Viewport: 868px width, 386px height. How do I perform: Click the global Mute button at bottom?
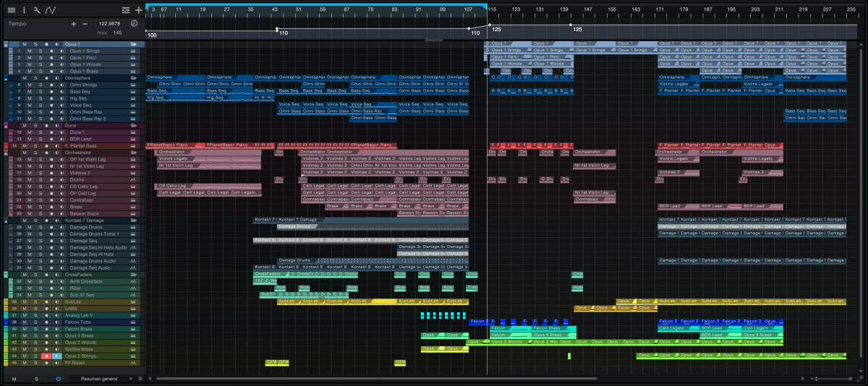pyautogui.click(x=14, y=379)
